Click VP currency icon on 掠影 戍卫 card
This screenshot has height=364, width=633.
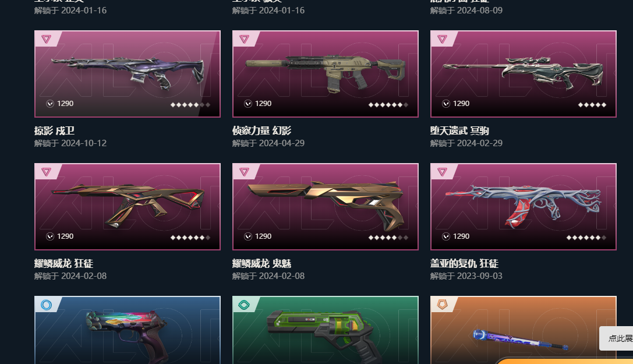50,104
